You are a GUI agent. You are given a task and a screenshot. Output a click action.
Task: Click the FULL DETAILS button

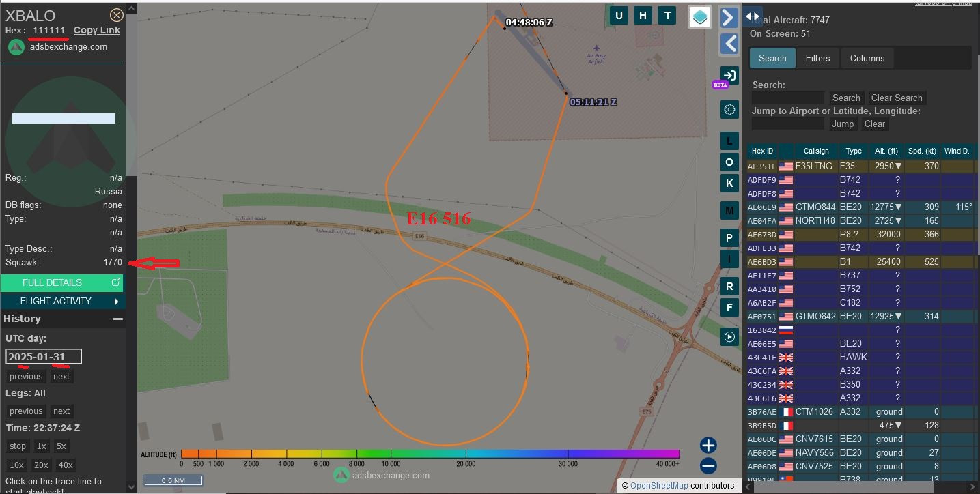point(61,282)
